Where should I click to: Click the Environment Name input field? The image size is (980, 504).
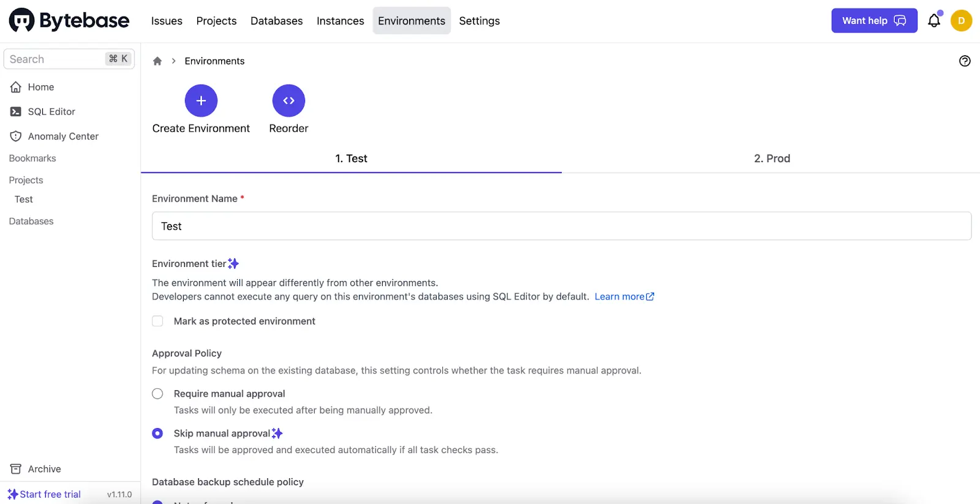click(562, 226)
